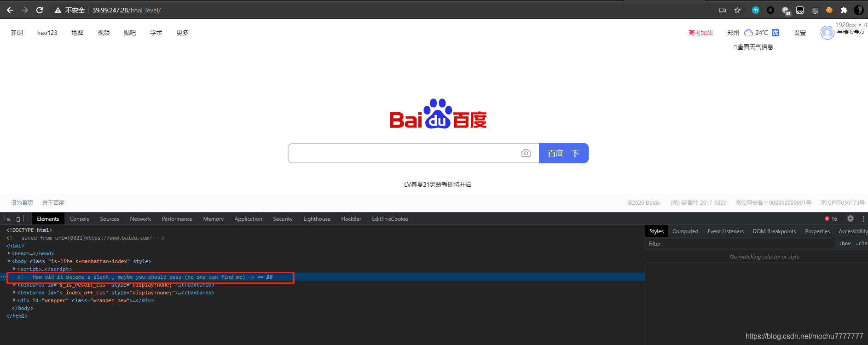Open the Tampermonkey extension icon
868x345 pixels.
[800, 10]
